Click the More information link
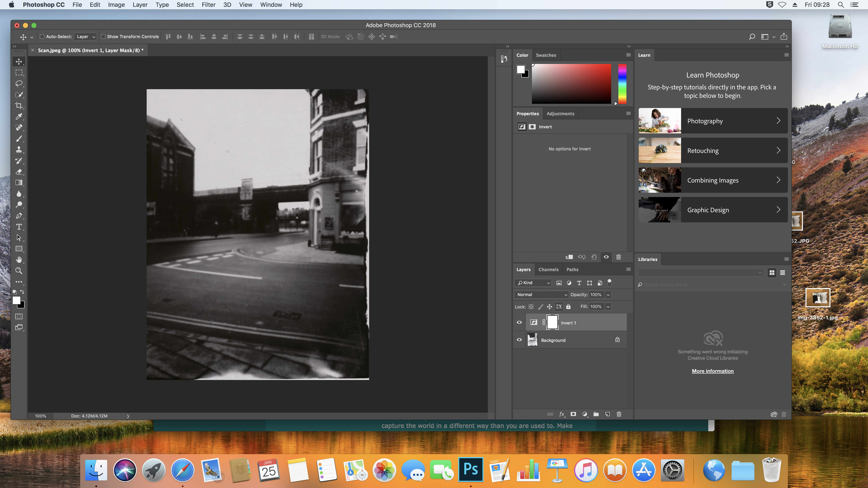 coord(712,371)
